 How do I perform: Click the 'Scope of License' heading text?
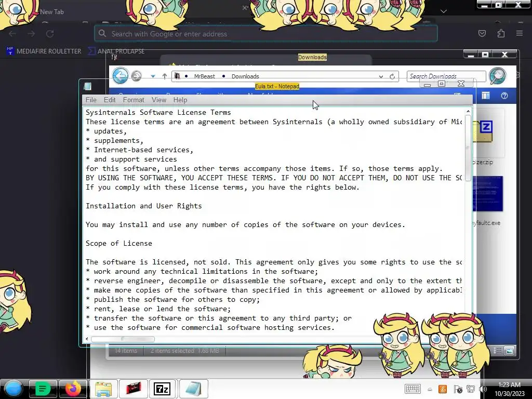click(x=119, y=243)
